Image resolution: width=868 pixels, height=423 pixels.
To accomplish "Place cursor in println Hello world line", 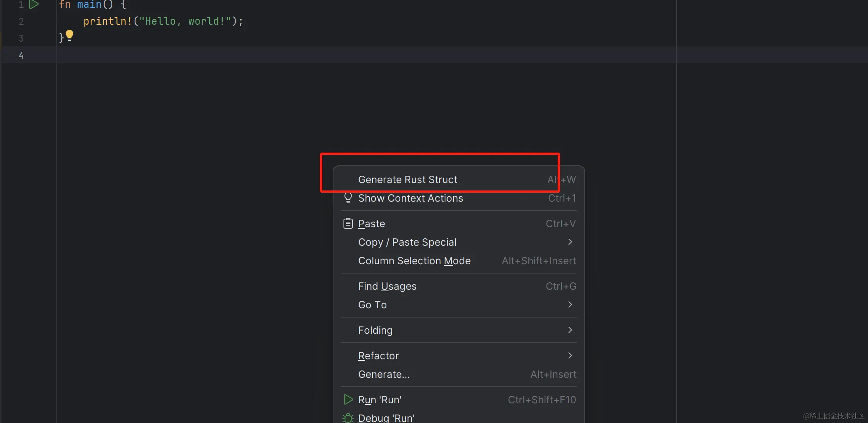I will [162, 22].
